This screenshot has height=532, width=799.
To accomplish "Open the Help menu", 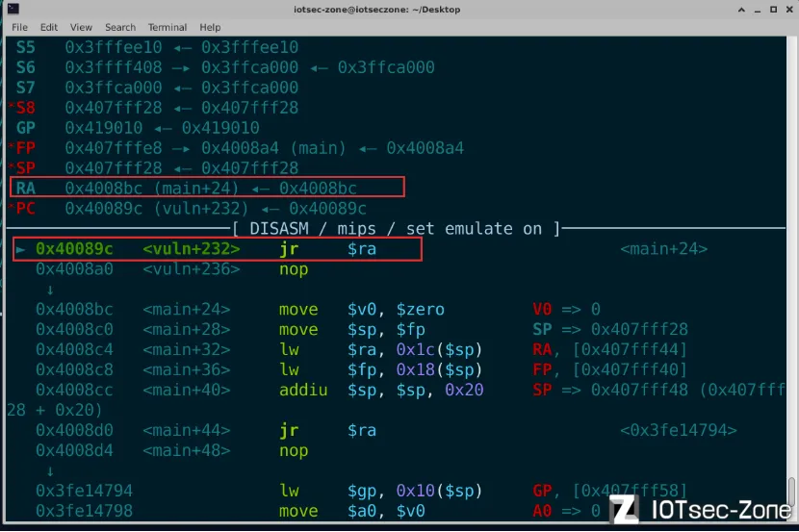I will click(210, 27).
